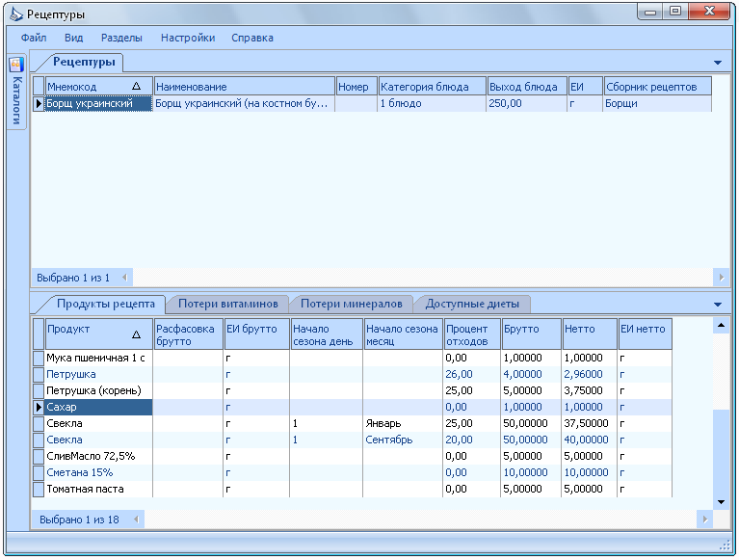
Task: Click the ЕИ column header in recipes
Action: coord(585,86)
